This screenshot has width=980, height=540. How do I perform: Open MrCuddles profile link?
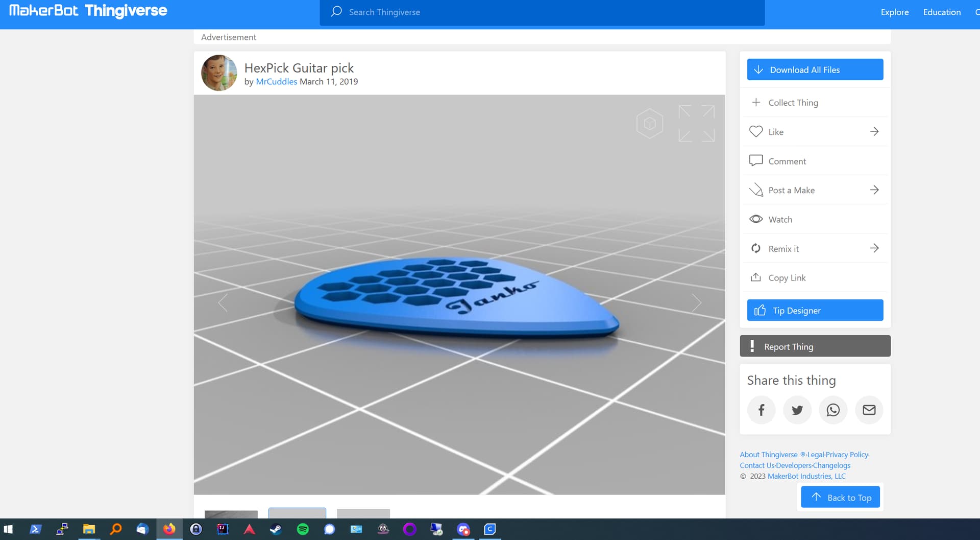coord(276,82)
